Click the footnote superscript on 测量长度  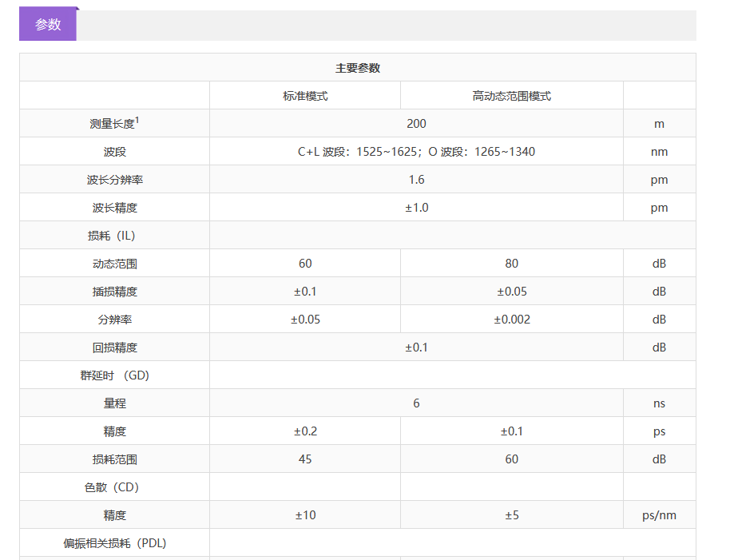tap(137, 120)
